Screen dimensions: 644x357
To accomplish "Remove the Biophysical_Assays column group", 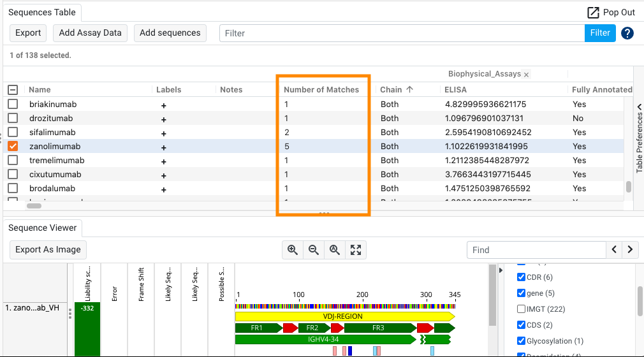I will click(527, 75).
